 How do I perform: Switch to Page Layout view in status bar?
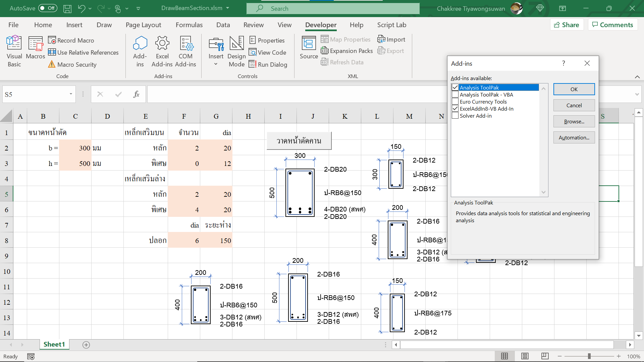click(525, 356)
